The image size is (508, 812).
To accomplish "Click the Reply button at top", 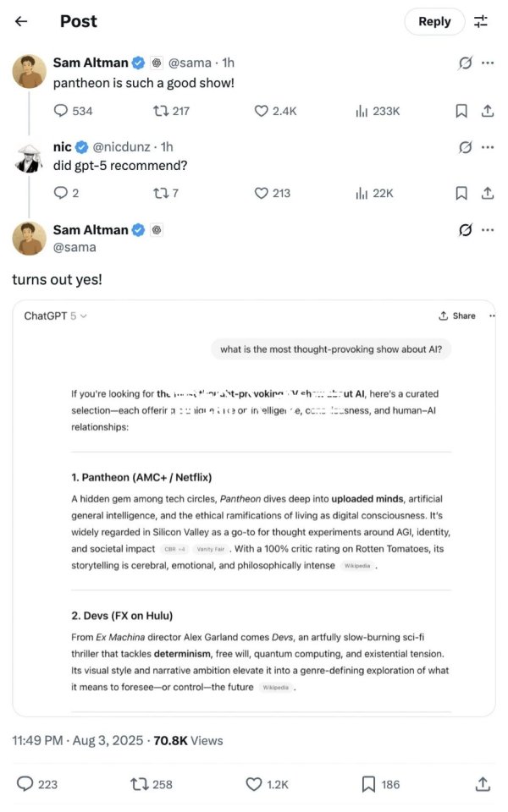I will (434, 21).
